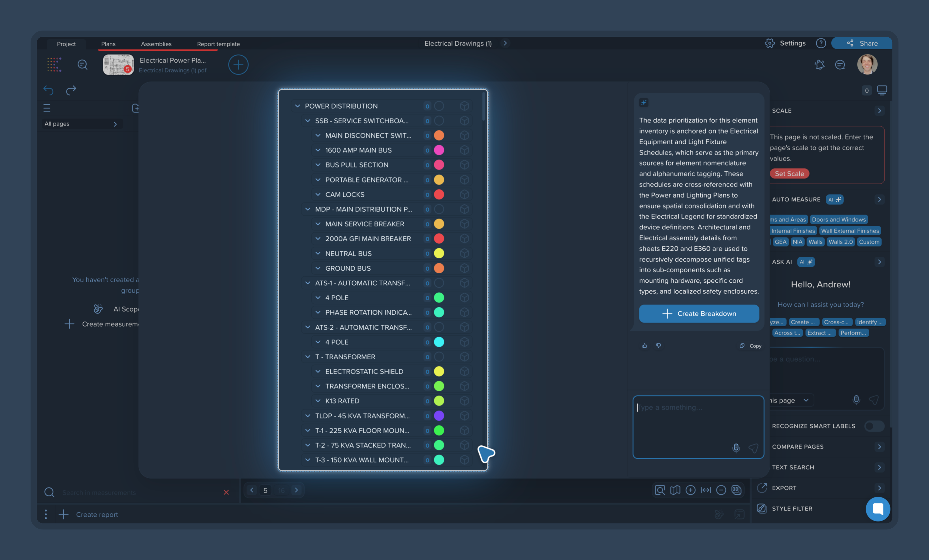Click the undo arrow icon

48,91
